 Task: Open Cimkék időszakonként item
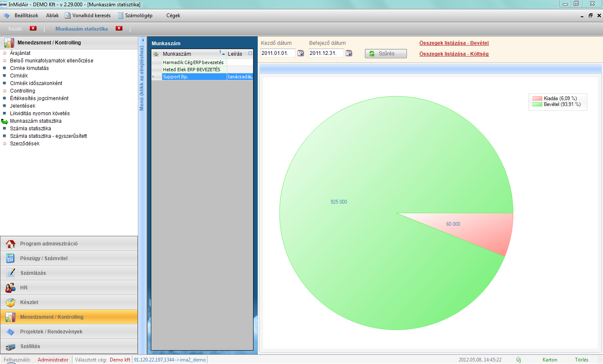click(x=36, y=83)
